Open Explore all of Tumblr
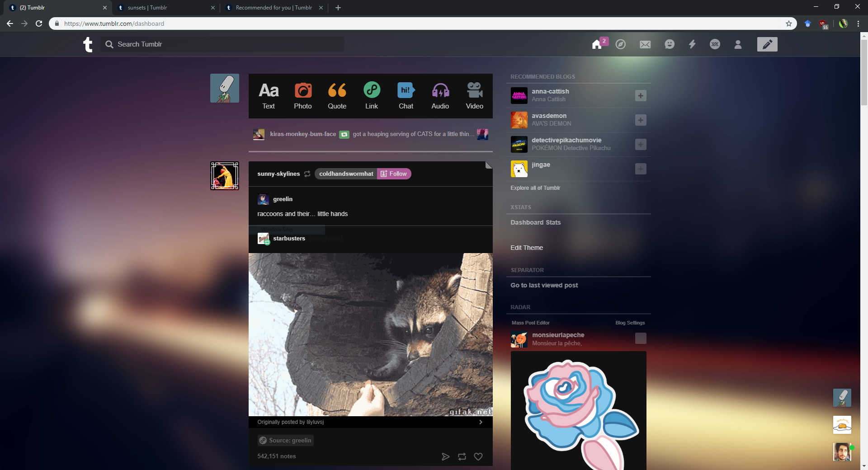This screenshot has width=868, height=470. (535, 188)
